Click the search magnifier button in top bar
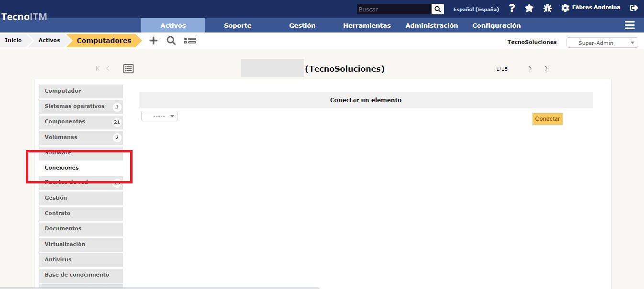 (x=437, y=9)
